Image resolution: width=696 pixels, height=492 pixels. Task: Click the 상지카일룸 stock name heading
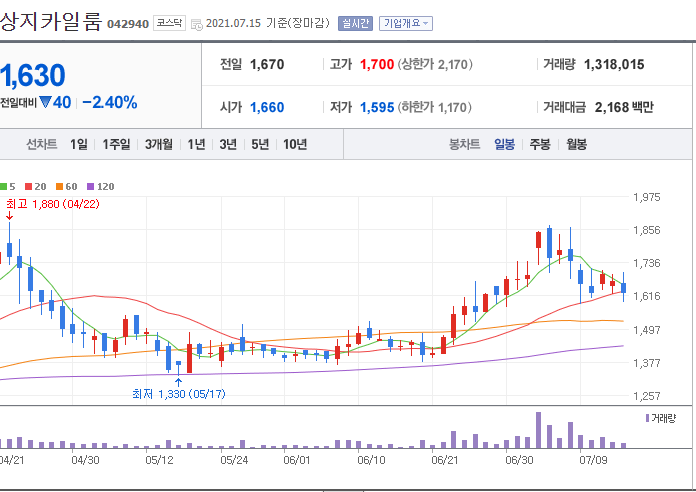(51, 21)
